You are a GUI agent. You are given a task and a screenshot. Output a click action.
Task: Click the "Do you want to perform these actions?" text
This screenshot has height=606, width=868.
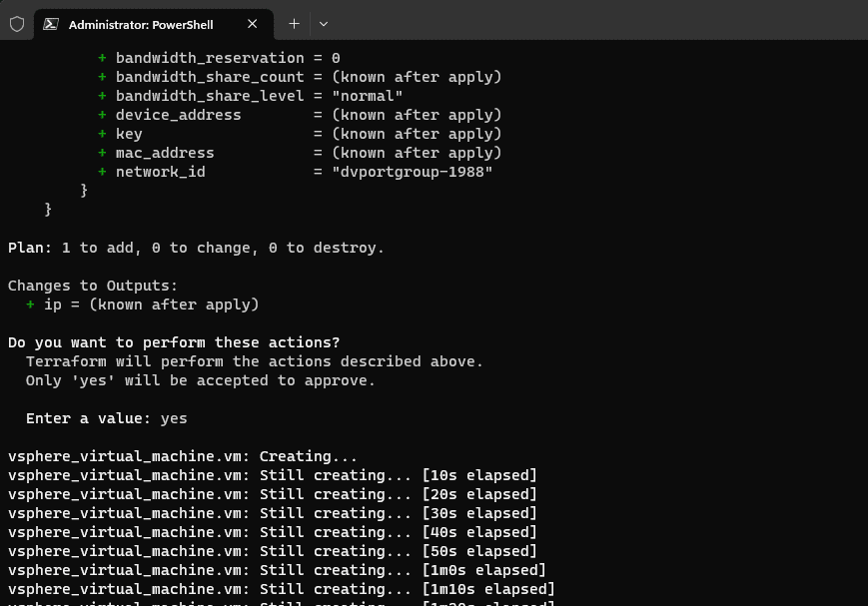pos(174,342)
